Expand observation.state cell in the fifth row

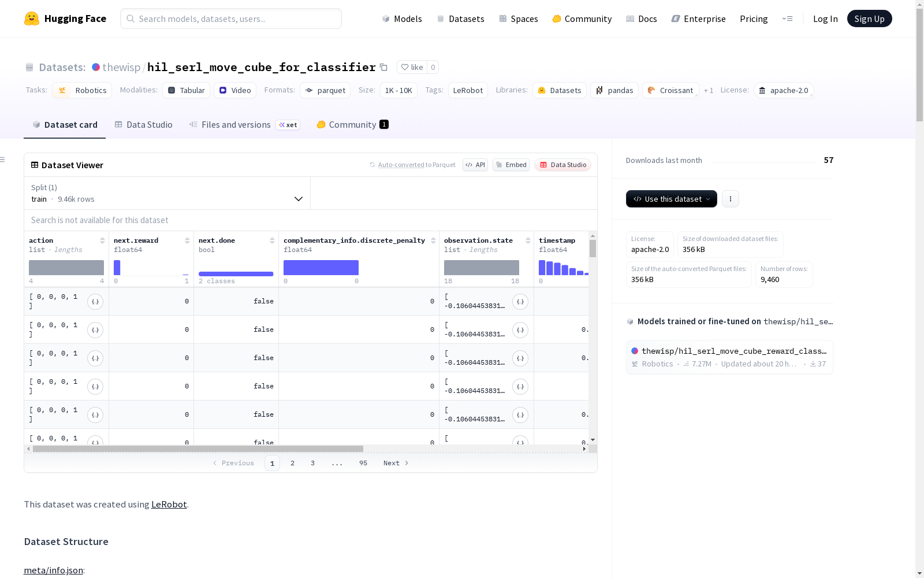click(520, 415)
